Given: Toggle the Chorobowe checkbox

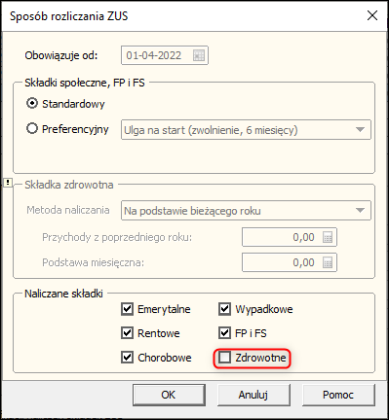Looking at the screenshot, I should point(127,358).
